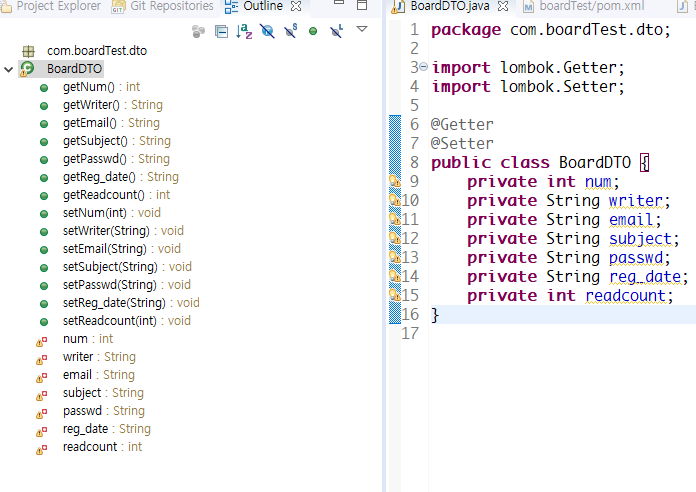This screenshot has height=492, width=696.
Task: Select getNum() method in Outline
Action: pos(101,87)
